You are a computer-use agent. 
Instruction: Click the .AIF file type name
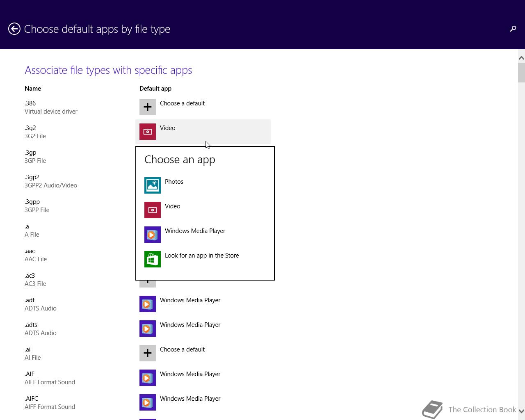[30, 374]
